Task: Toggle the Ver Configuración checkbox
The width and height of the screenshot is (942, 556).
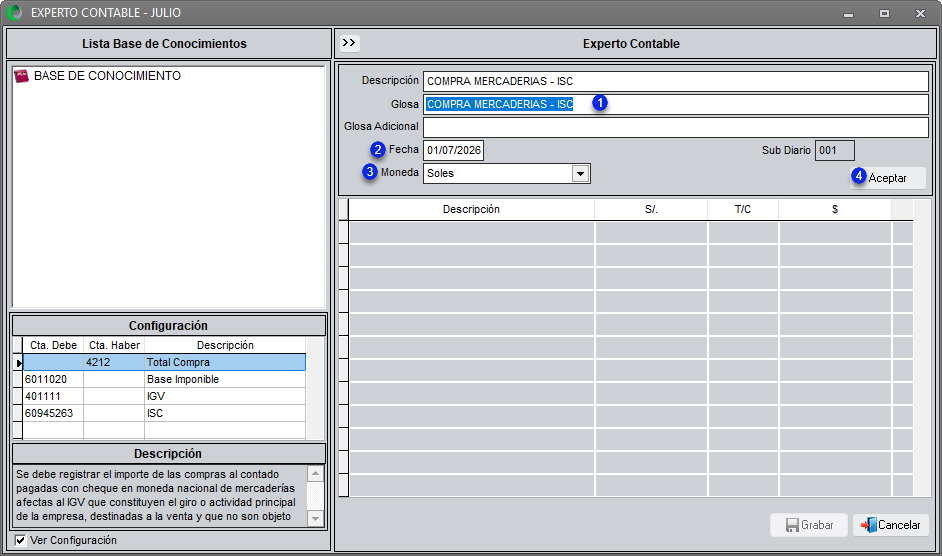Action: click(x=20, y=540)
